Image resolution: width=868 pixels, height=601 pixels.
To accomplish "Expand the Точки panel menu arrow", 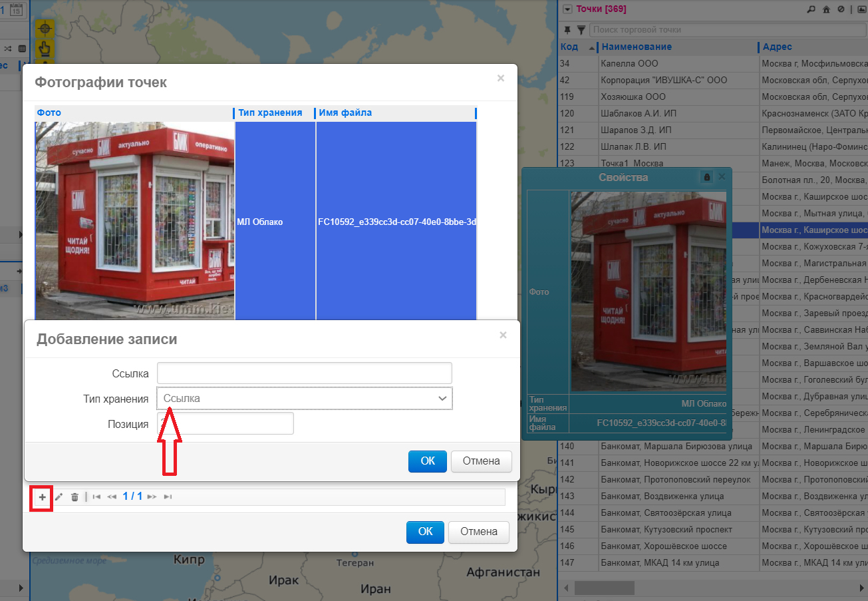I will [567, 9].
